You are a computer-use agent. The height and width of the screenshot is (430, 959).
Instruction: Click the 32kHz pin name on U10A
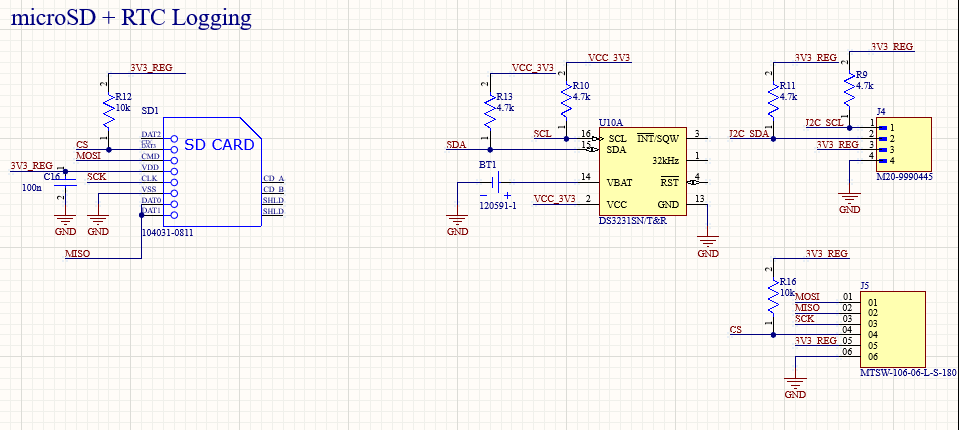pos(666,160)
